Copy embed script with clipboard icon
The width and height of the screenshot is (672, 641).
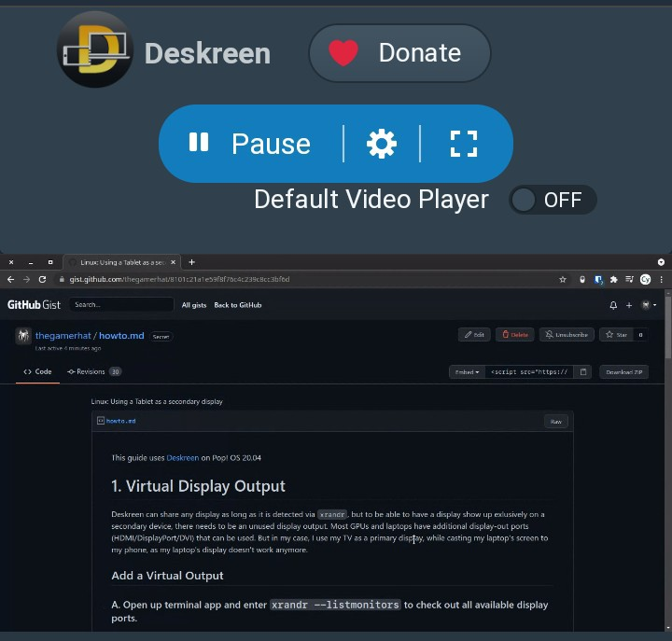pyautogui.click(x=582, y=372)
